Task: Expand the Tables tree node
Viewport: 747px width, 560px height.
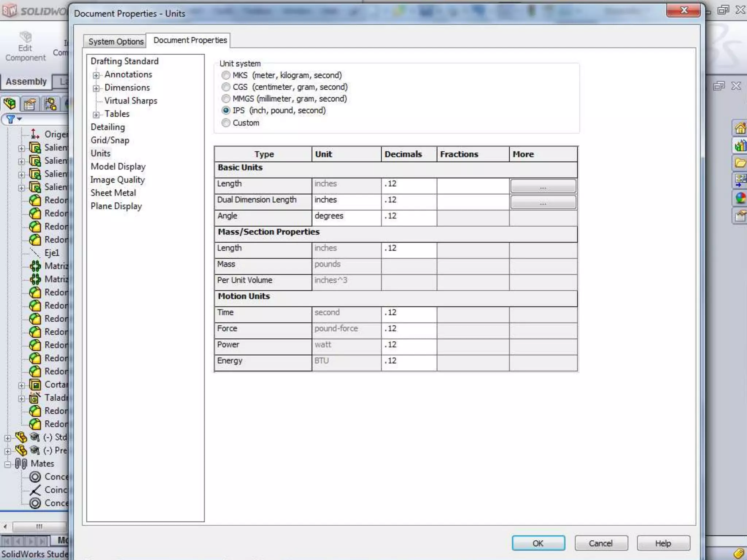Action: click(x=96, y=114)
